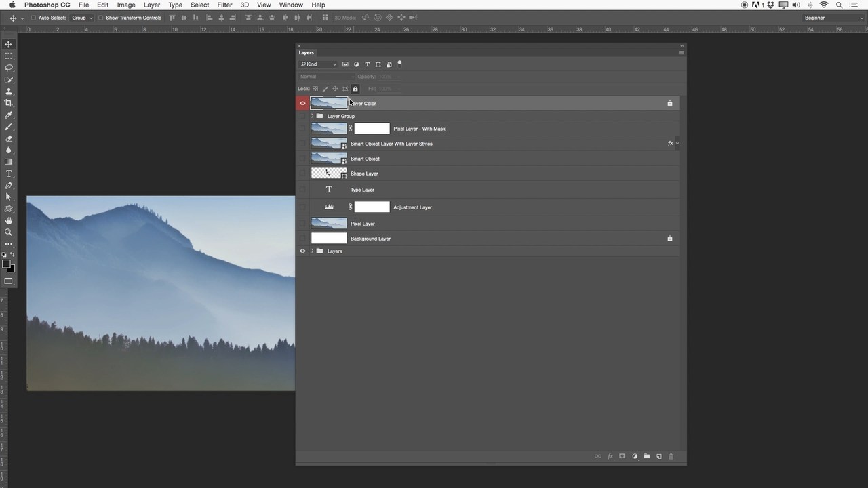Hide the bottom Layers group eye icon
The height and width of the screenshot is (488, 868).
(302, 251)
